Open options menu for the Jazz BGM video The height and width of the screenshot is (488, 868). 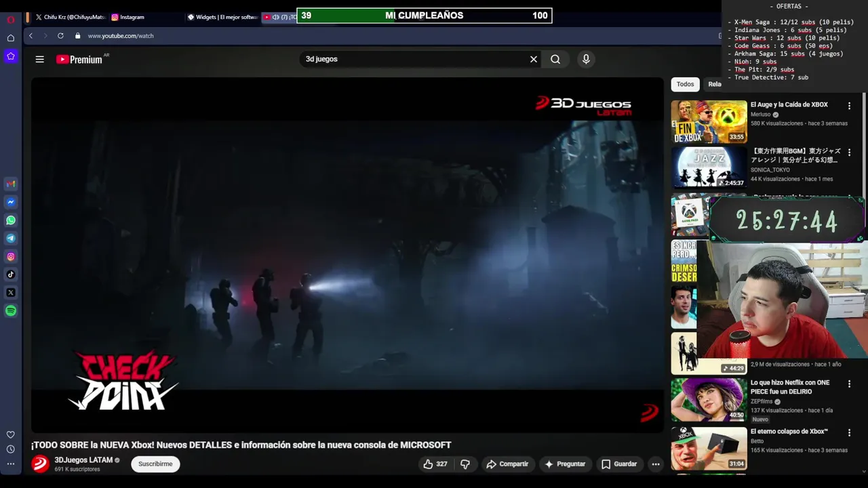click(849, 153)
